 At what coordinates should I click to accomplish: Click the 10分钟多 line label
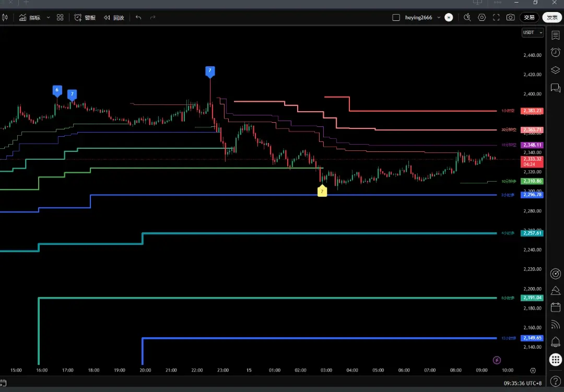click(x=509, y=181)
